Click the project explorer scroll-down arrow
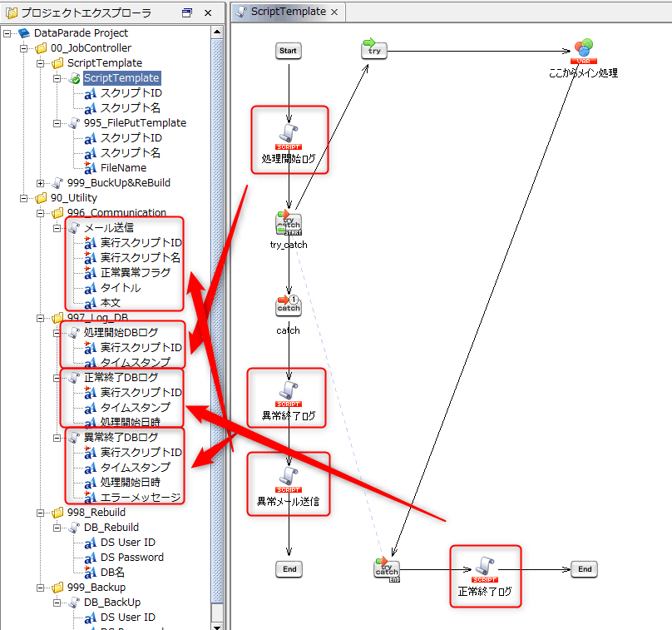Screen dimensions: 672x630 [217, 626]
